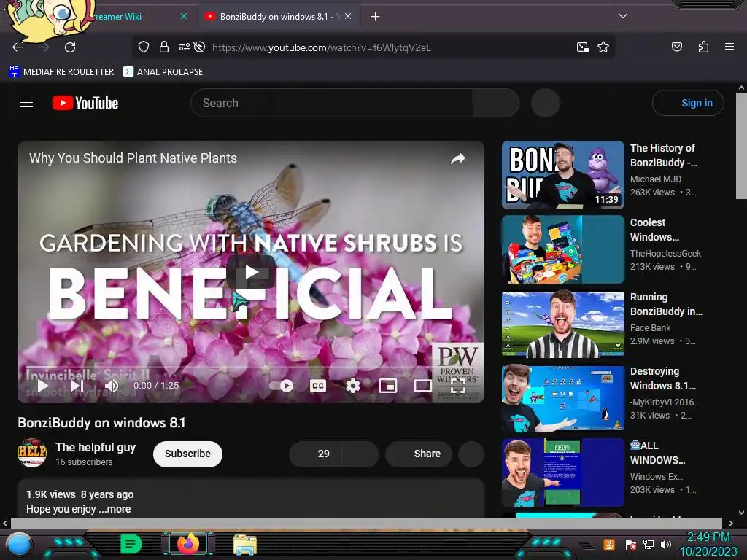Open the second bookmark in the bookmarks toolbar
Viewport: 747px width, 560px height.
tap(163, 72)
